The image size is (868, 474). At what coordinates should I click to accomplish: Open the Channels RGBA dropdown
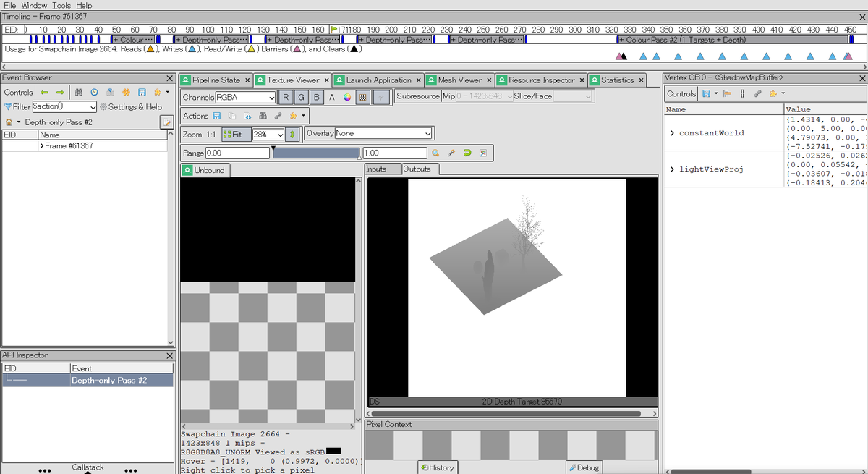(245, 97)
